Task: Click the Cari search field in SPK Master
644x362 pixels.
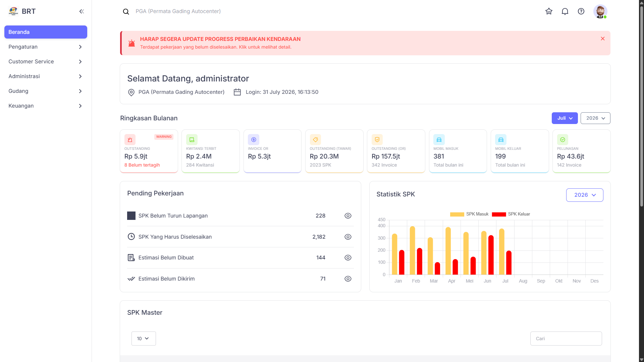Action: [x=566, y=339]
